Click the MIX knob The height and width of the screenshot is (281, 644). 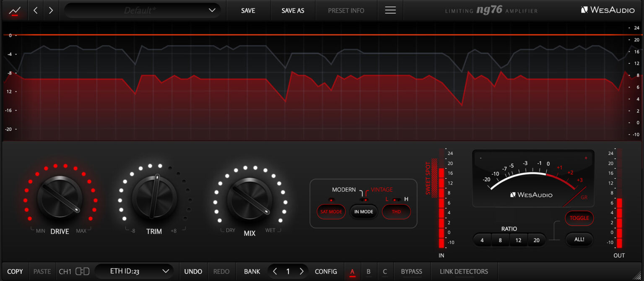(x=250, y=200)
